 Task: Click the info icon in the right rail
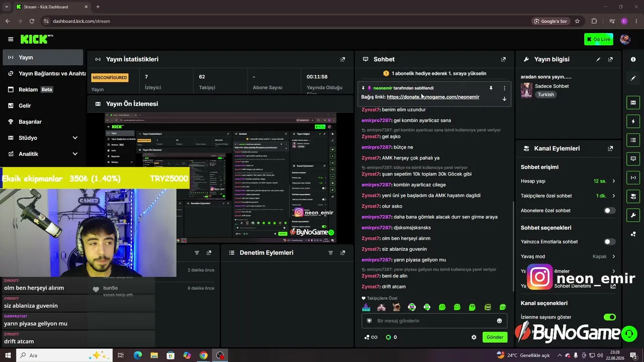pyautogui.click(x=633, y=59)
